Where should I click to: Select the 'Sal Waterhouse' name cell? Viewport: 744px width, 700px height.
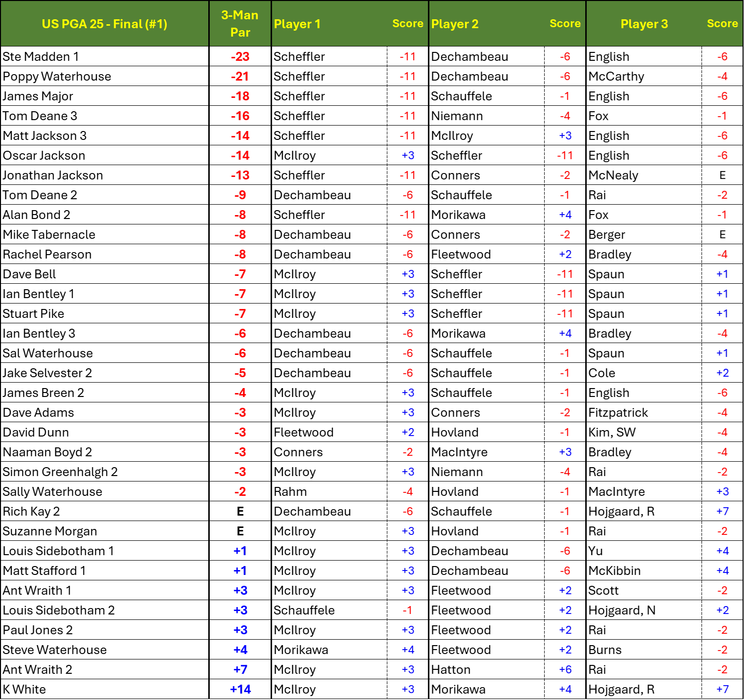[x=104, y=353]
